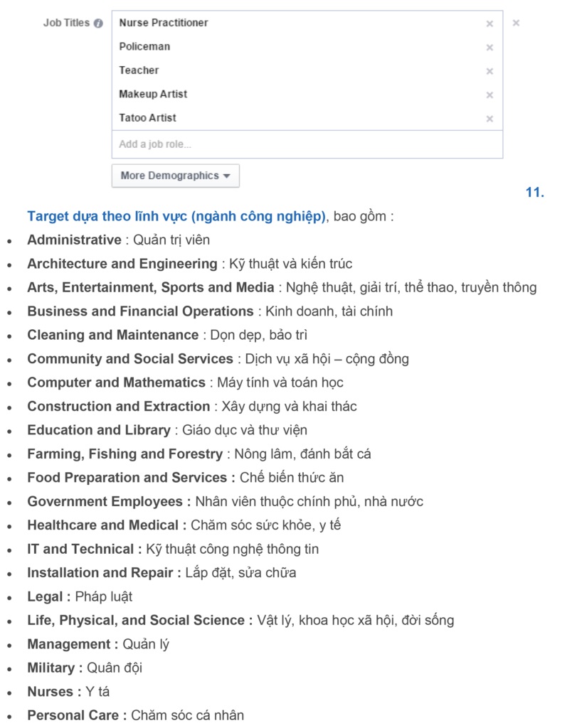
Task: Remove Policeman from job titles
Action: (489, 48)
